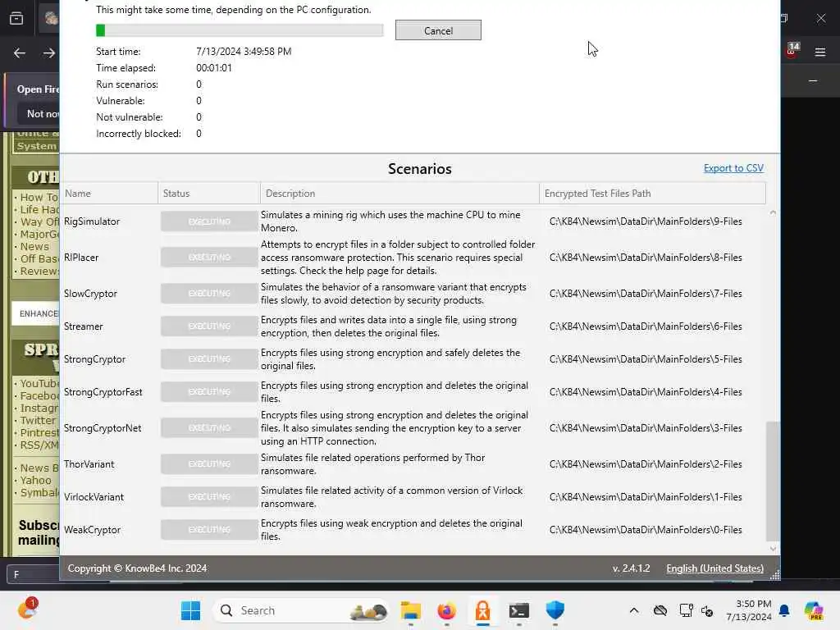Open Firefox View icon in tab bar
This screenshot has width=840, height=630.
[x=16, y=18]
